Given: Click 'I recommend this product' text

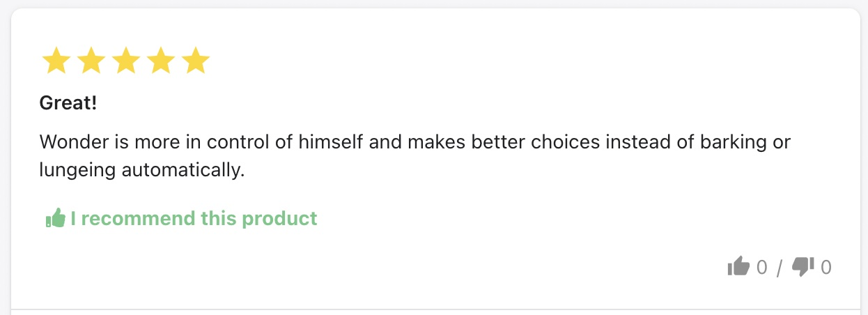Looking at the screenshot, I should pos(194,218).
